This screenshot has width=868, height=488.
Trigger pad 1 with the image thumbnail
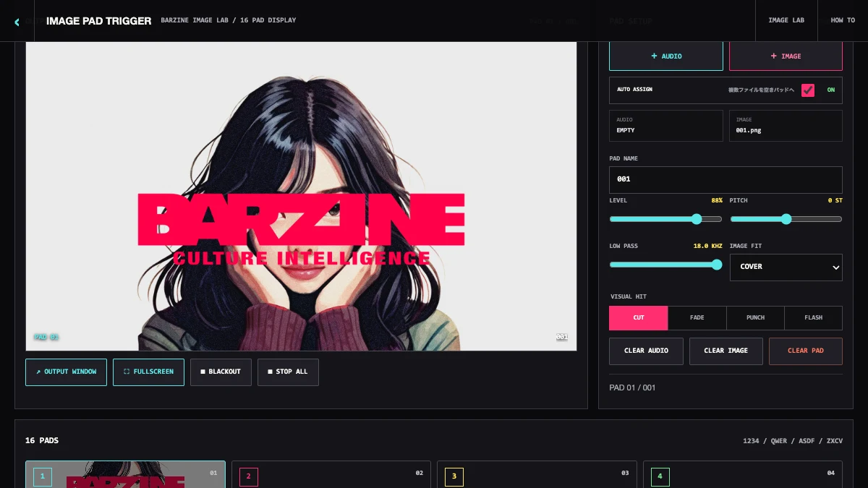point(125,474)
